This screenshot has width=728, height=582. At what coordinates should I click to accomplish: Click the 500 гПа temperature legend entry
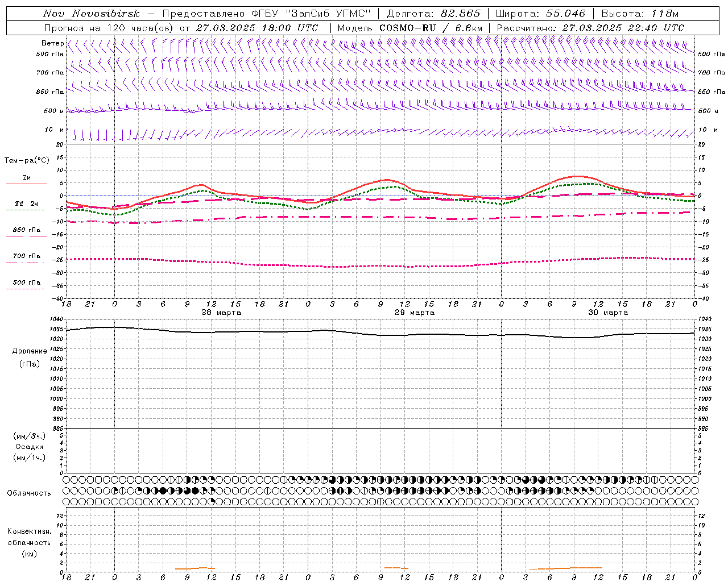(26, 282)
